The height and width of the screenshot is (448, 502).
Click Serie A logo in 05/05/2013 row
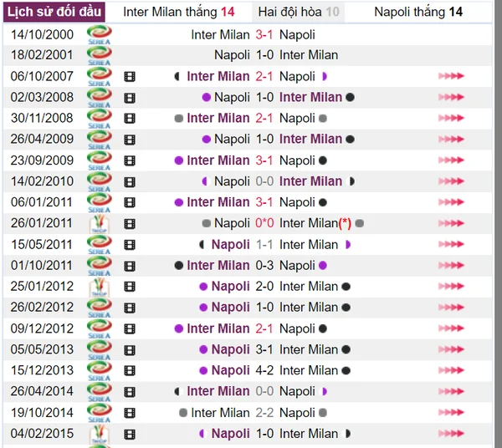click(100, 349)
